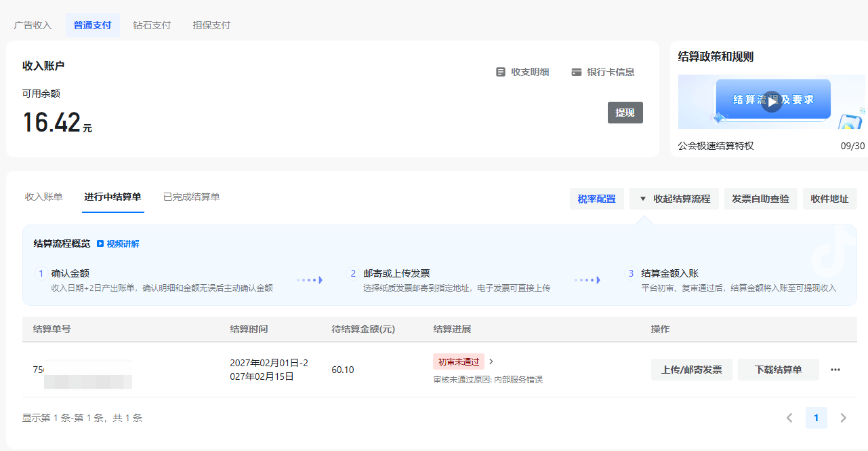868x451 pixels.
Task: Go to next page arrow
Action: [x=844, y=418]
